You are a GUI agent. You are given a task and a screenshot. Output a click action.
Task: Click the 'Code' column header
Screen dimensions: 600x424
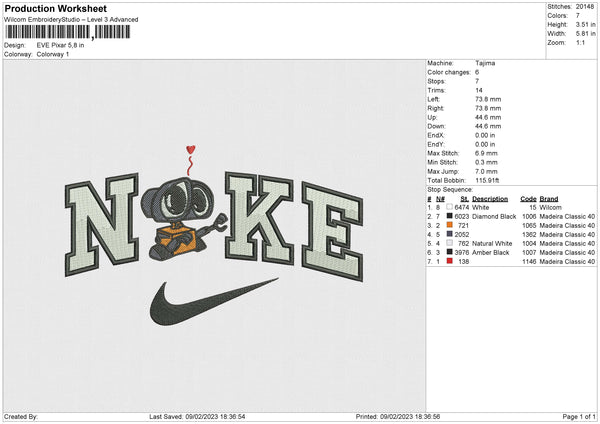[x=528, y=199]
